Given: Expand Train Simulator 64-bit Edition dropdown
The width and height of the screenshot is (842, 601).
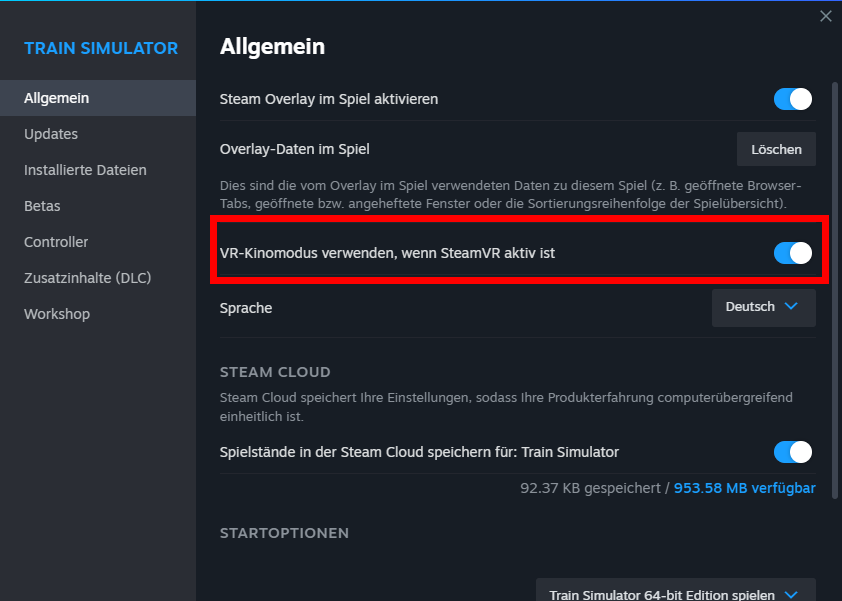Looking at the screenshot, I should coord(675,593).
